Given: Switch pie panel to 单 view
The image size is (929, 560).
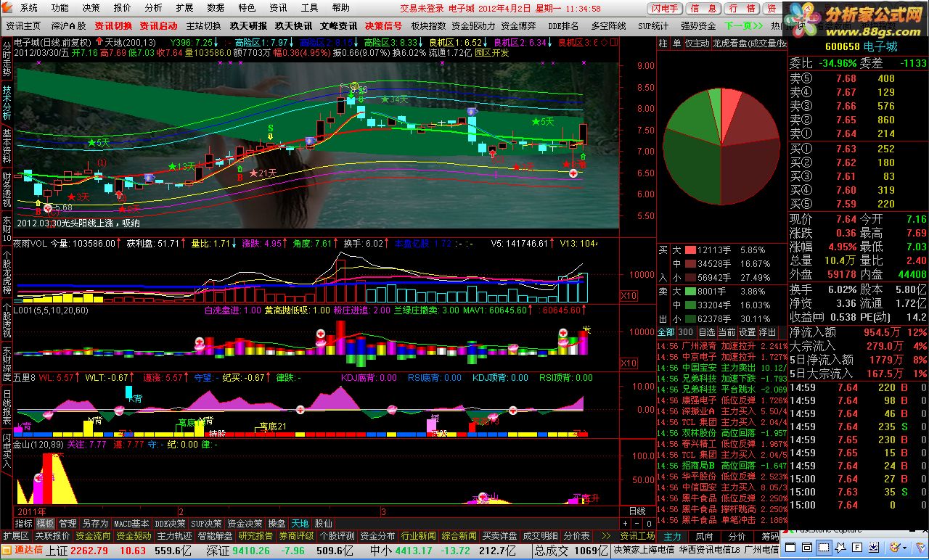Looking at the screenshot, I should pos(677,44).
